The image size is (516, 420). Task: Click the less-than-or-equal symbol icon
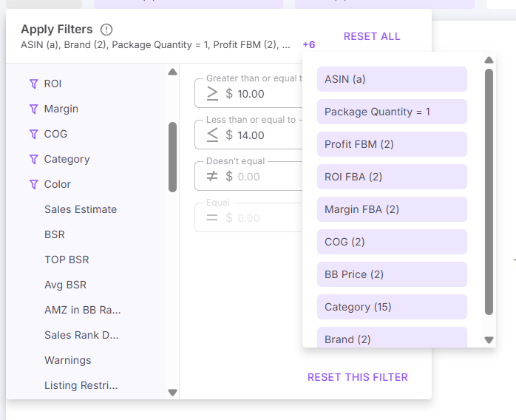pyautogui.click(x=212, y=135)
